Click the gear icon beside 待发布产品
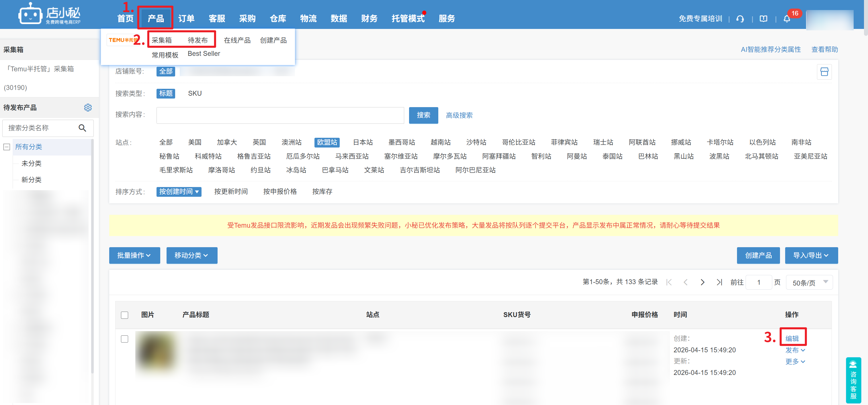Viewport: 868px width, 405px height. [x=88, y=107]
